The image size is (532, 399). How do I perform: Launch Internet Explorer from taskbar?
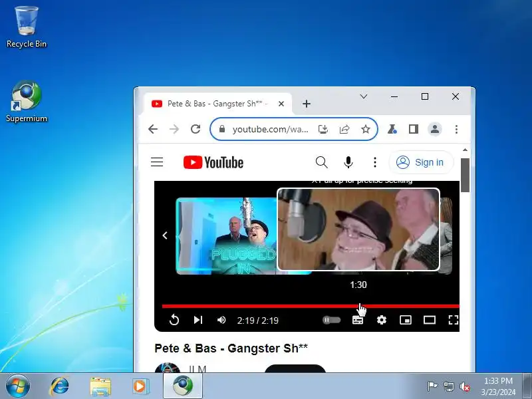(59, 386)
